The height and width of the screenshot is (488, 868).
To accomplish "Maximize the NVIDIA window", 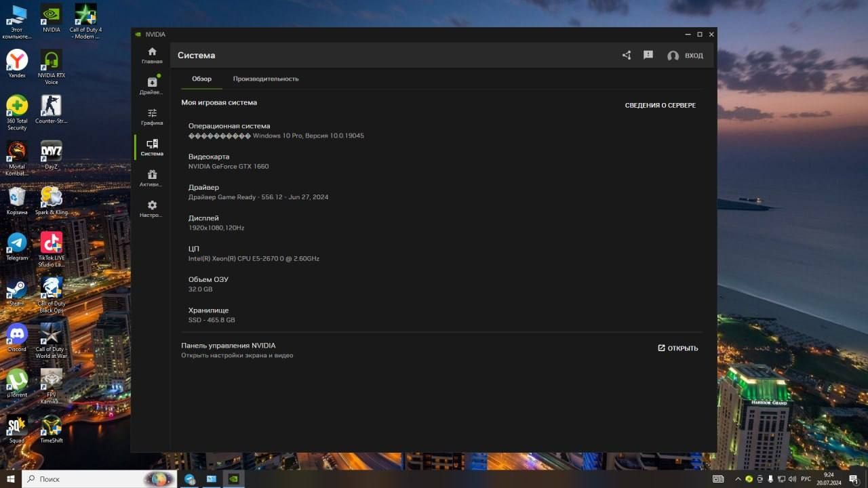I will pyautogui.click(x=700, y=35).
